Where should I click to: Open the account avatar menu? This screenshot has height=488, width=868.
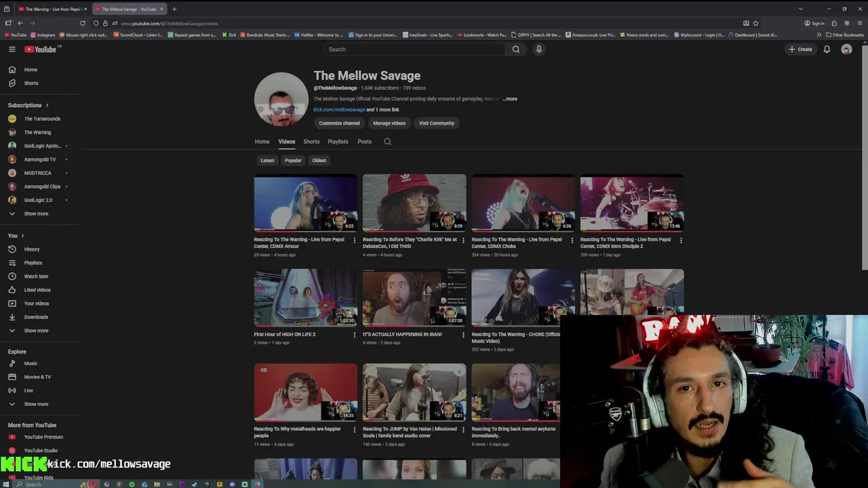[846, 49]
